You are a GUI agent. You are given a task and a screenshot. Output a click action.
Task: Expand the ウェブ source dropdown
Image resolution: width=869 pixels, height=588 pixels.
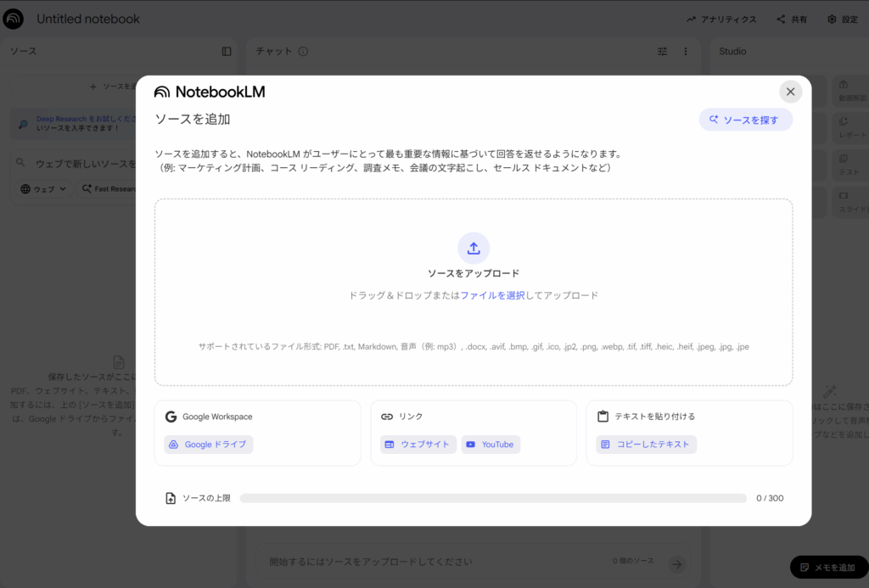pyautogui.click(x=43, y=188)
